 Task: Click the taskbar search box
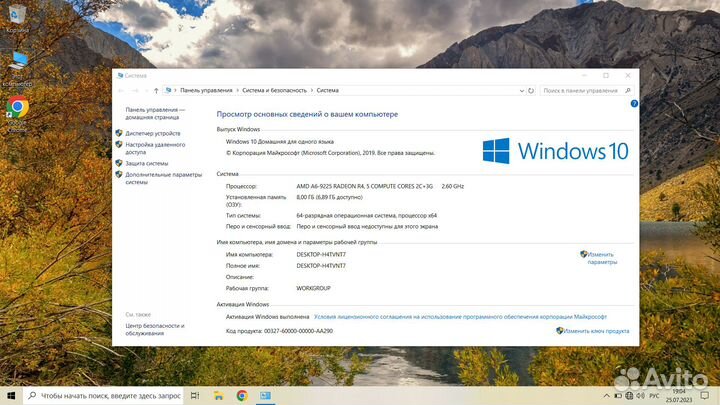point(103,395)
